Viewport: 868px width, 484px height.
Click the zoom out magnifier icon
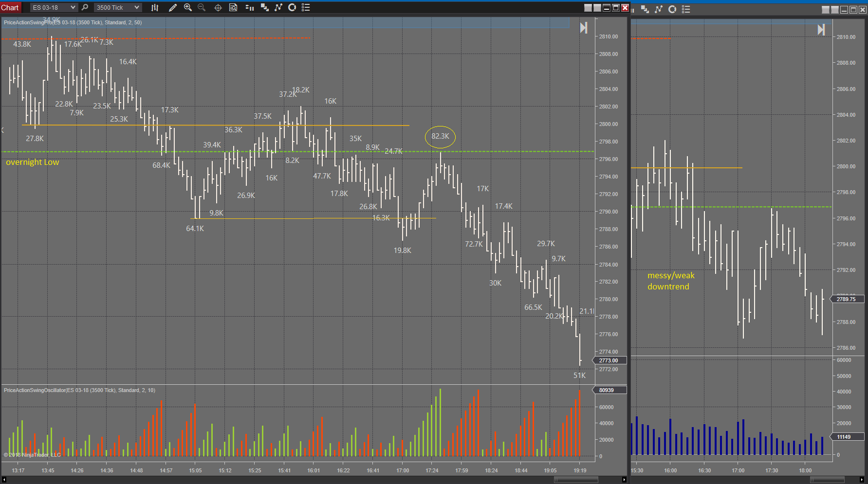(x=202, y=7)
